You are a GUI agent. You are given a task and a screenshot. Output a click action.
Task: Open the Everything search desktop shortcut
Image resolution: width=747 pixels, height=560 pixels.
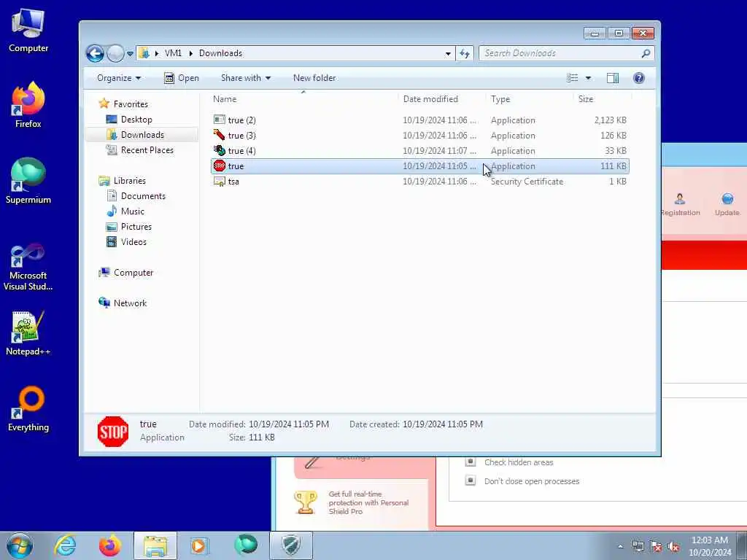(x=28, y=408)
